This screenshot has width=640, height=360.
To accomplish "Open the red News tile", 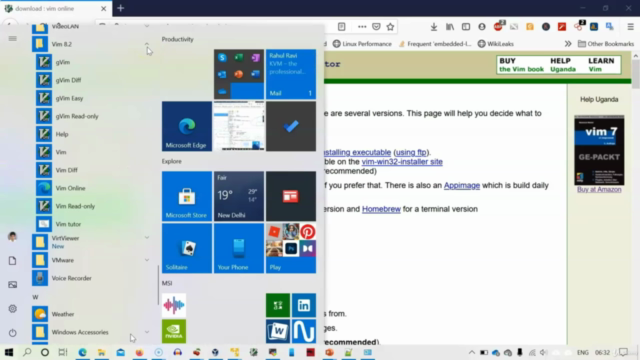I will [291, 196].
